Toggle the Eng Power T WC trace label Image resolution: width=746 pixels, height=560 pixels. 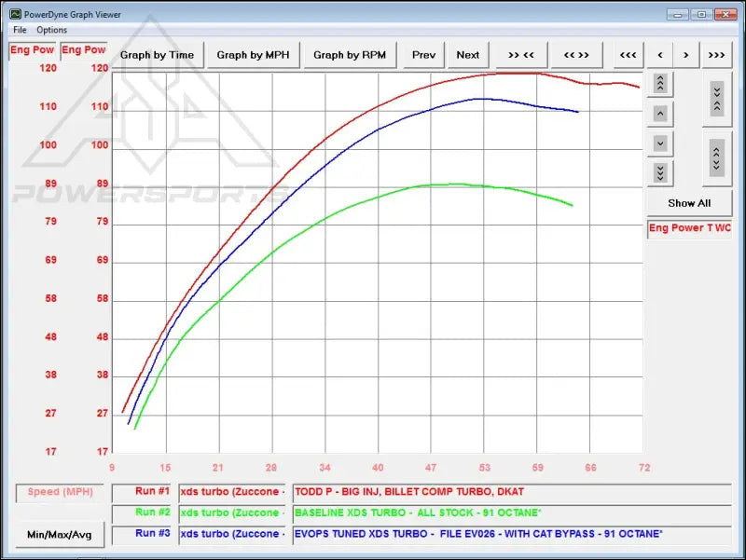pos(689,228)
